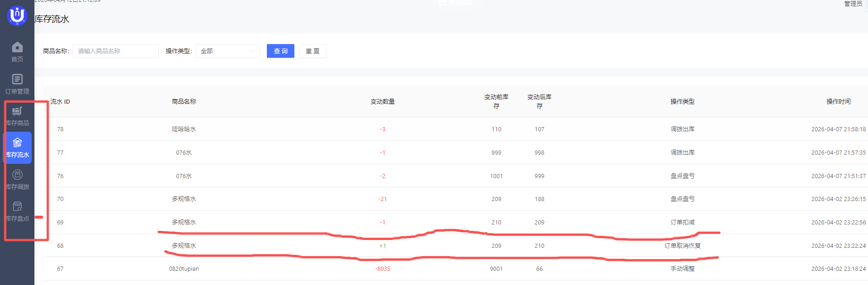The width and height of the screenshot is (868, 285).
Task: Select row with 流水 ID 78
Action: coord(60,129)
